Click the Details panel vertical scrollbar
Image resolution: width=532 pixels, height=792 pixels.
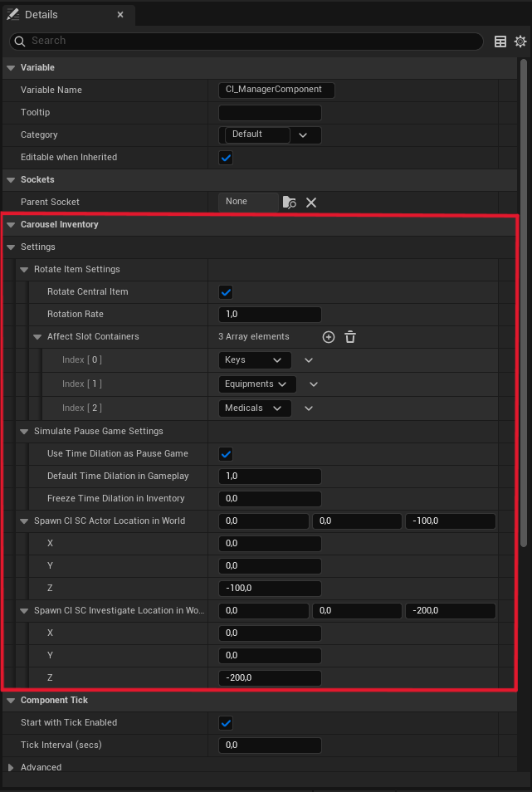pyautogui.click(x=524, y=302)
